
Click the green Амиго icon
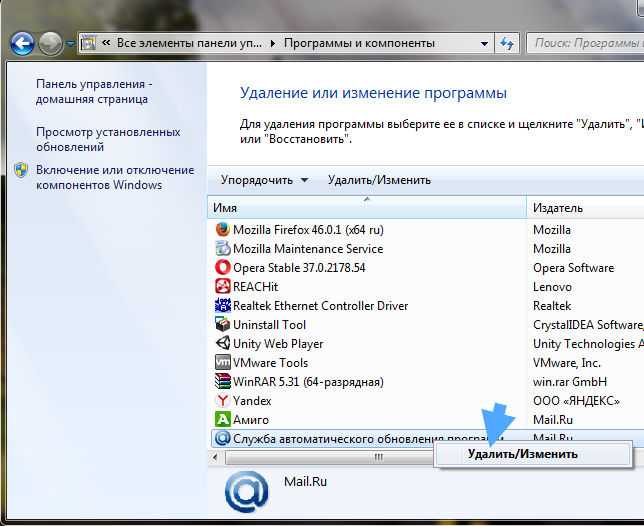coord(223,419)
